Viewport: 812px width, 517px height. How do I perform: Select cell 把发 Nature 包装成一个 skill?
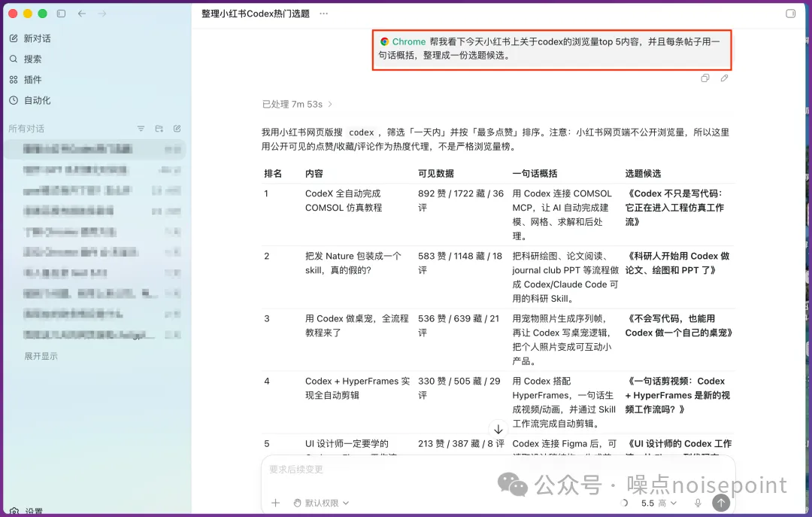coord(353,263)
